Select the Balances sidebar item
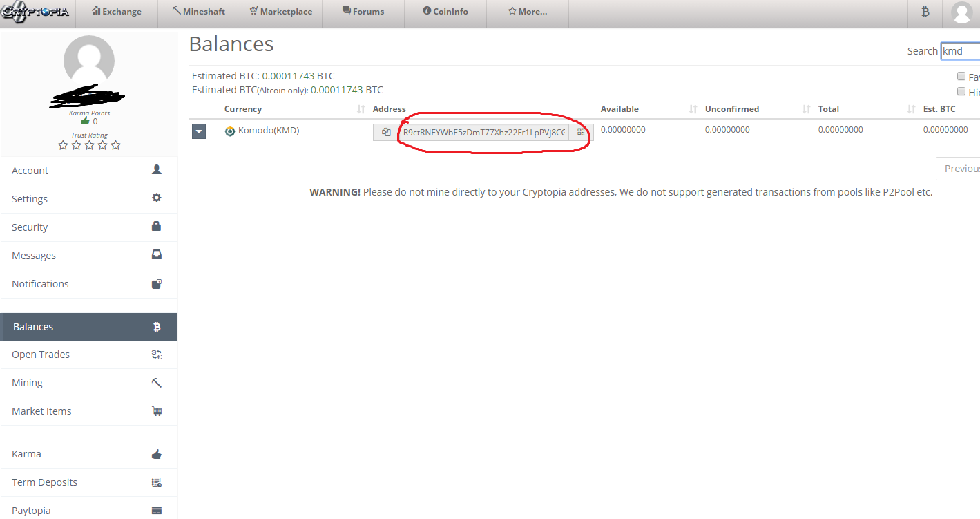The width and height of the screenshot is (980, 519). [x=89, y=327]
